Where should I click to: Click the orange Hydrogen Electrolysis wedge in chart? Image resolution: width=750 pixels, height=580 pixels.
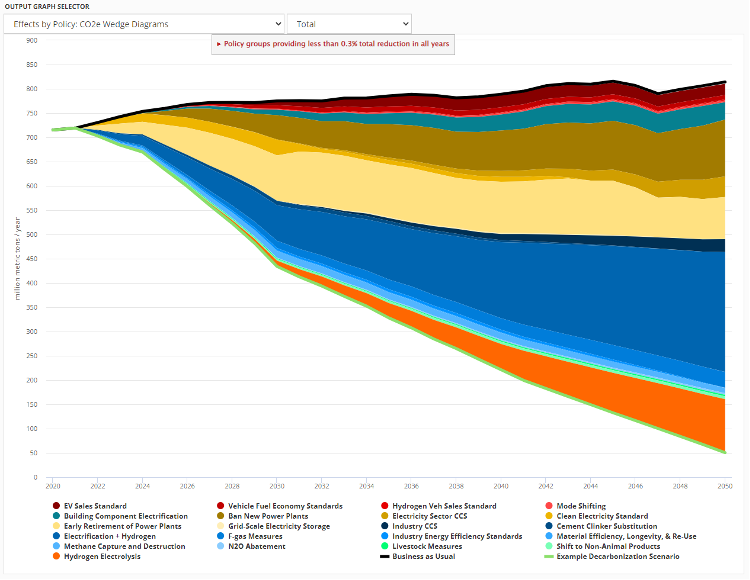tap(690, 420)
